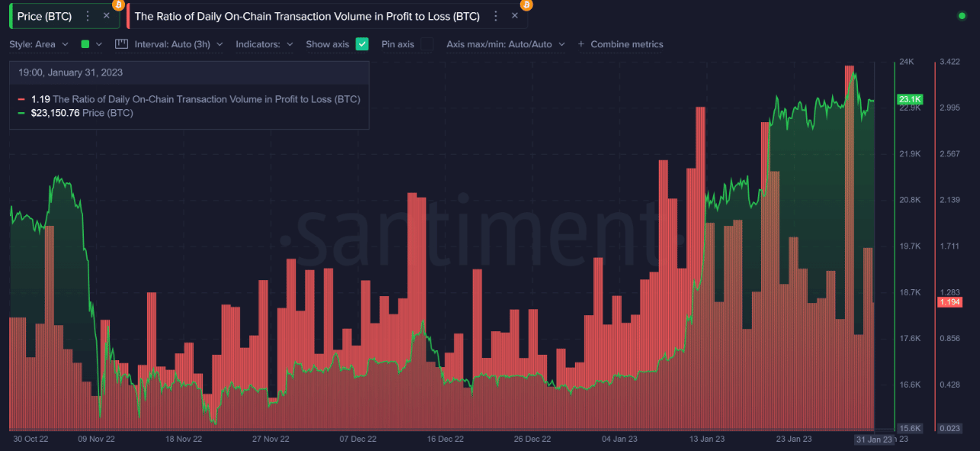This screenshot has width=980, height=451.
Task: Select the Price (BTC) metric tab
Action: click(44, 16)
